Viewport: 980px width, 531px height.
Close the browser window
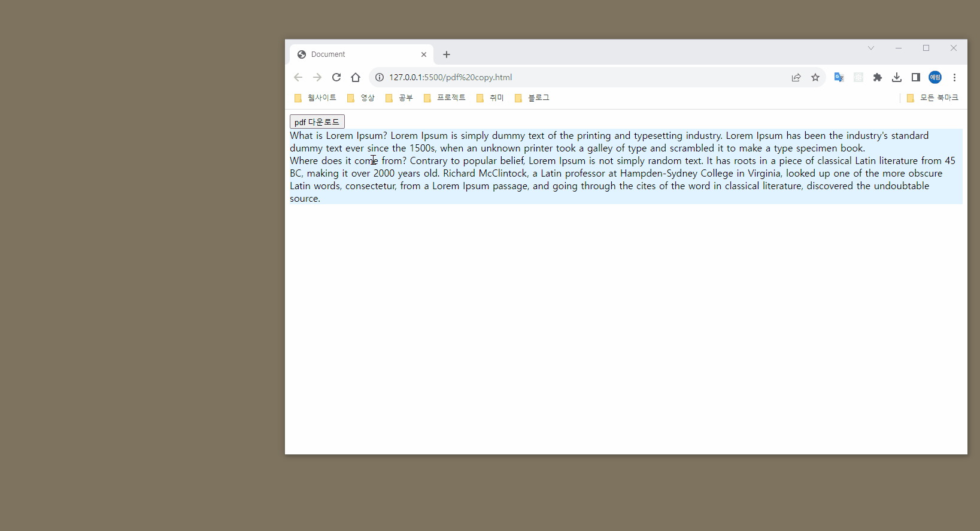954,48
